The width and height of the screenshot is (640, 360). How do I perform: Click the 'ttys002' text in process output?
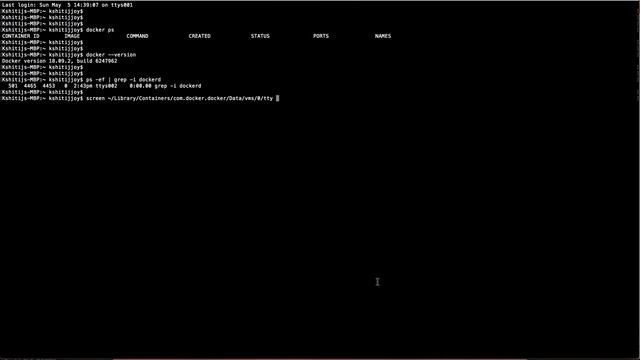click(x=106, y=86)
